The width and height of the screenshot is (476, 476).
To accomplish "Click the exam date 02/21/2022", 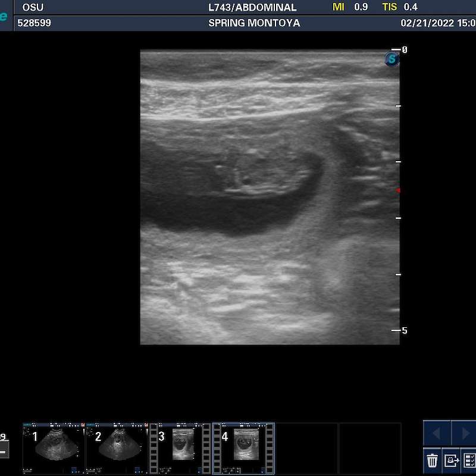I will click(425, 23).
